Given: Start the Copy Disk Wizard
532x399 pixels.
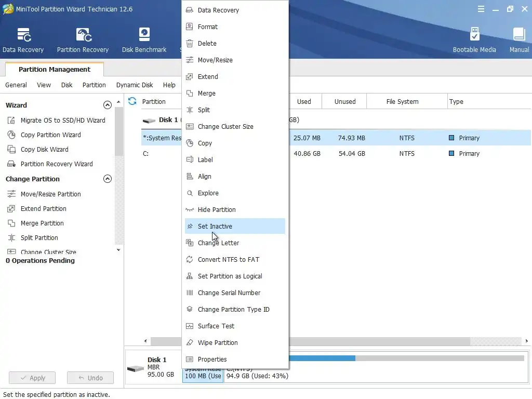Looking at the screenshot, I should [38, 150].
